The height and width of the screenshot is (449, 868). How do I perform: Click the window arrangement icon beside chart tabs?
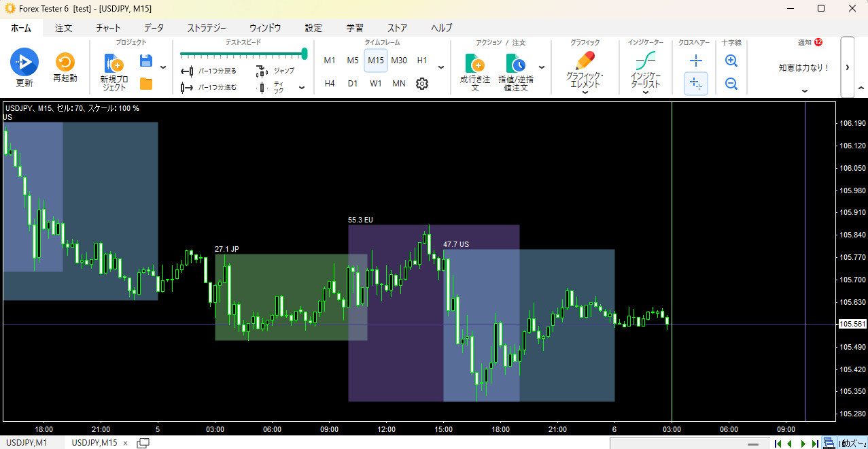[143, 443]
